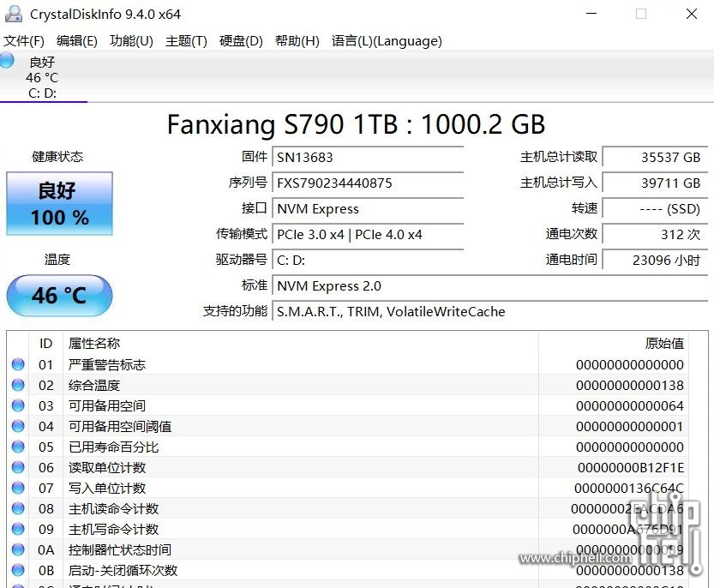Click status circle for 主机读命令计数 row
The height and width of the screenshot is (588, 714).
tap(18, 508)
